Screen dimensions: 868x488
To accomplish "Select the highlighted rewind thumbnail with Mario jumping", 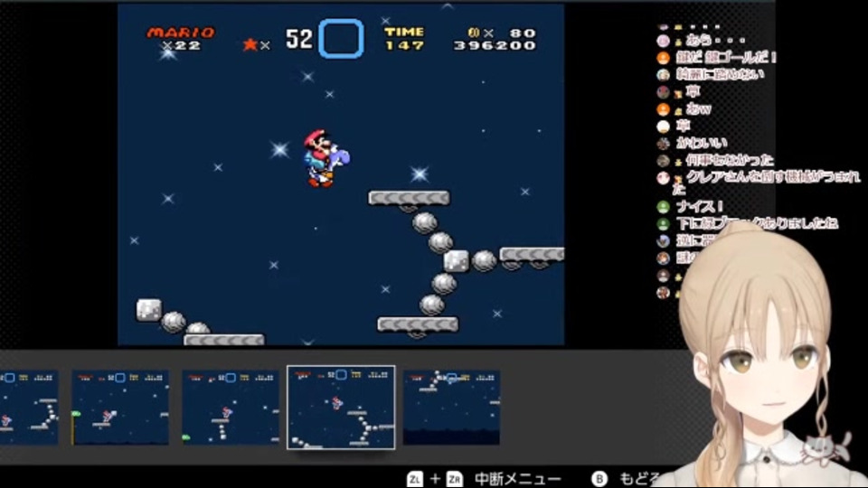I will click(341, 408).
